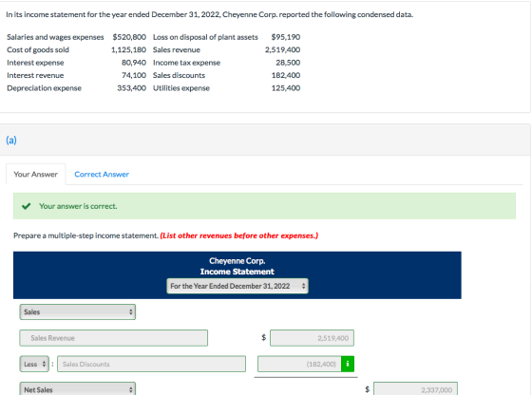Click the green checkmark icon
The image size is (532, 395).
click(27, 206)
